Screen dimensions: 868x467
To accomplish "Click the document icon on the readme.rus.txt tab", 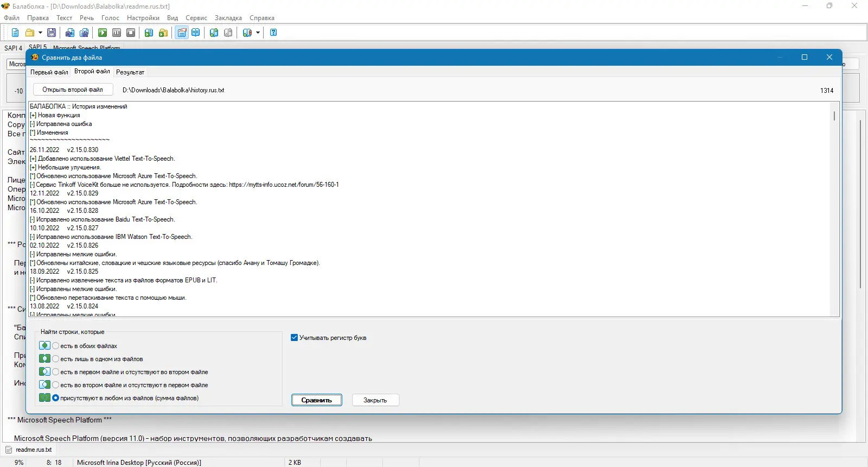I will [9, 450].
